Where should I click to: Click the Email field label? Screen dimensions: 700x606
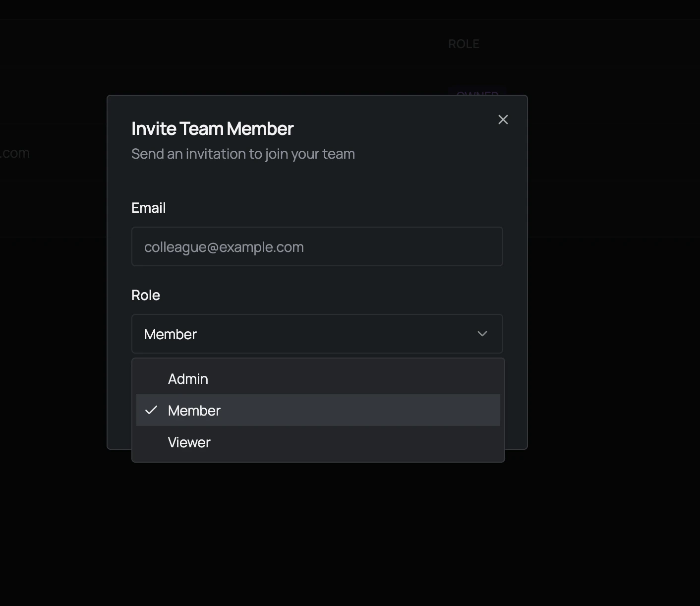(x=148, y=207)
